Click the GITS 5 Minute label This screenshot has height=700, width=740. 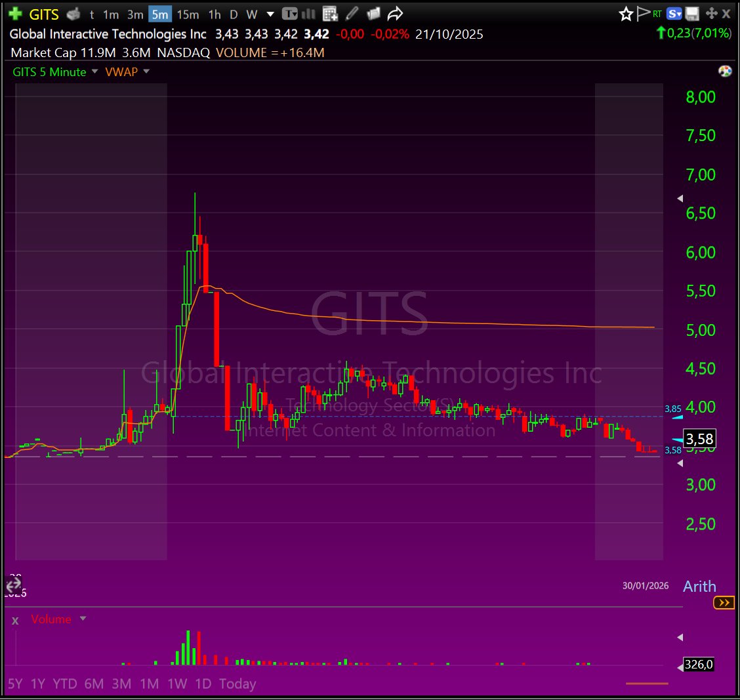click(x=50, y=72)
